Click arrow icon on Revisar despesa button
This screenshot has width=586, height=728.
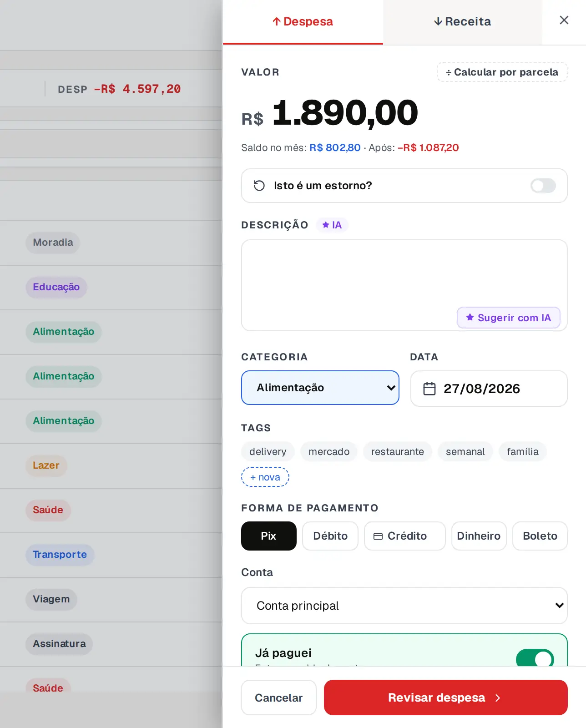click(x=498, y=698)
